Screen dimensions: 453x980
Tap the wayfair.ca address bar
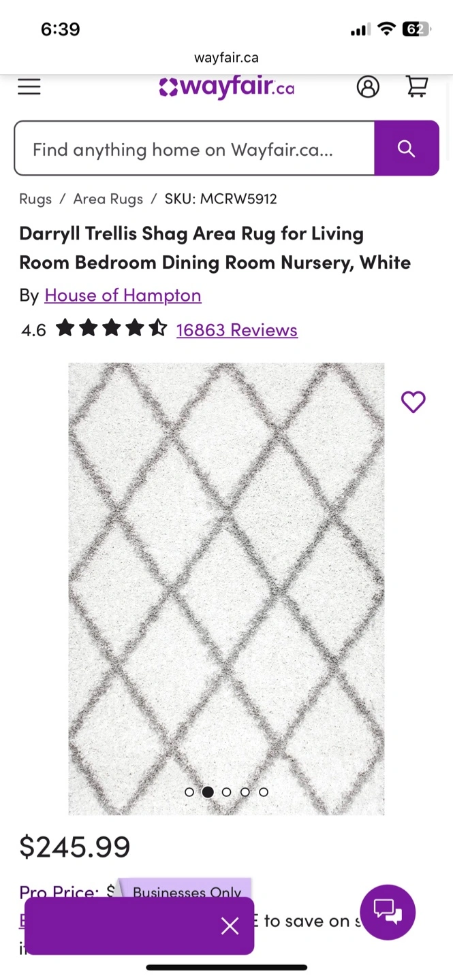point(226,58)
